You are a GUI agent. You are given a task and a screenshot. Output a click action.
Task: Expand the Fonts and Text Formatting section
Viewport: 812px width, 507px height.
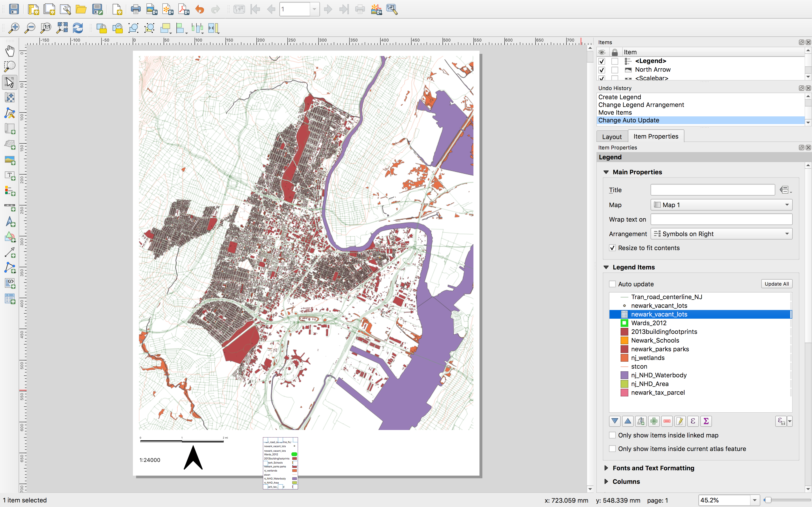(653, 468)
